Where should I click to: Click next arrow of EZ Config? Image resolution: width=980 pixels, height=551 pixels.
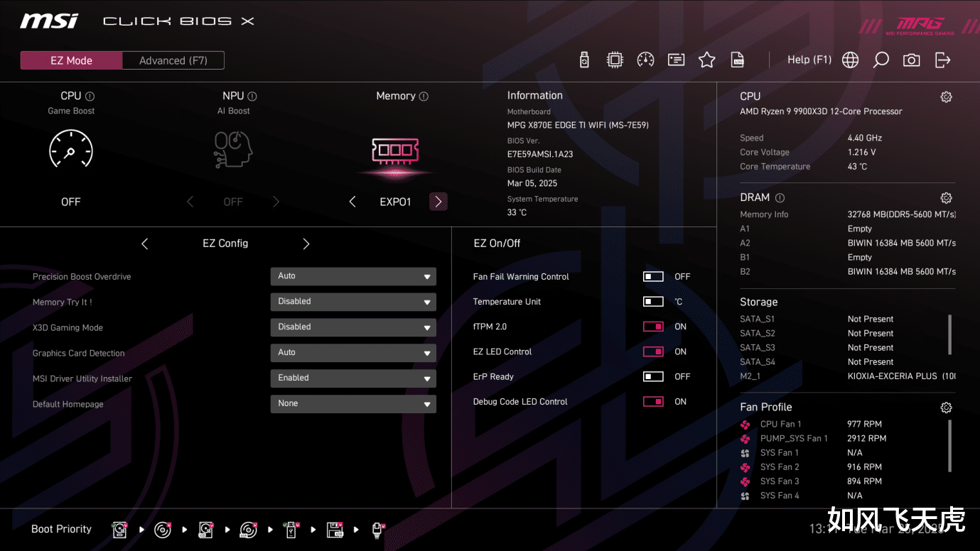click(x=306, y=244)
